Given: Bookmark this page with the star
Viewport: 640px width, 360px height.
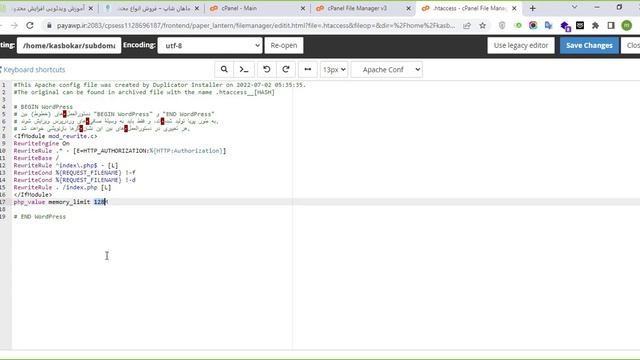Looking at the screenshot, I should pyautogui.click(x=482, y=25).
